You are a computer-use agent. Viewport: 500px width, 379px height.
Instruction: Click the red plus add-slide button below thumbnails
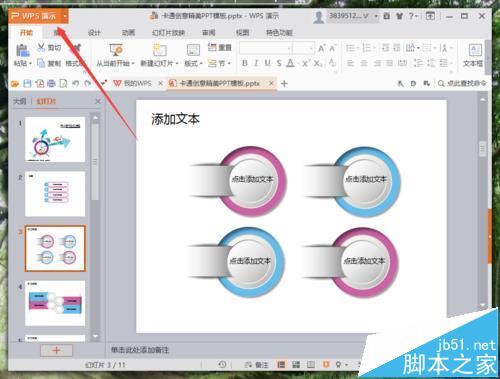(x=56, y=350)
